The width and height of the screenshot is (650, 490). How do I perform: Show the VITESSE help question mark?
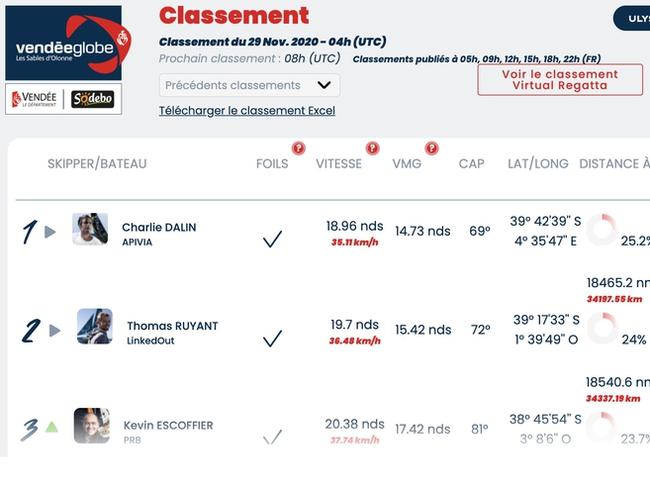point(372,148)
